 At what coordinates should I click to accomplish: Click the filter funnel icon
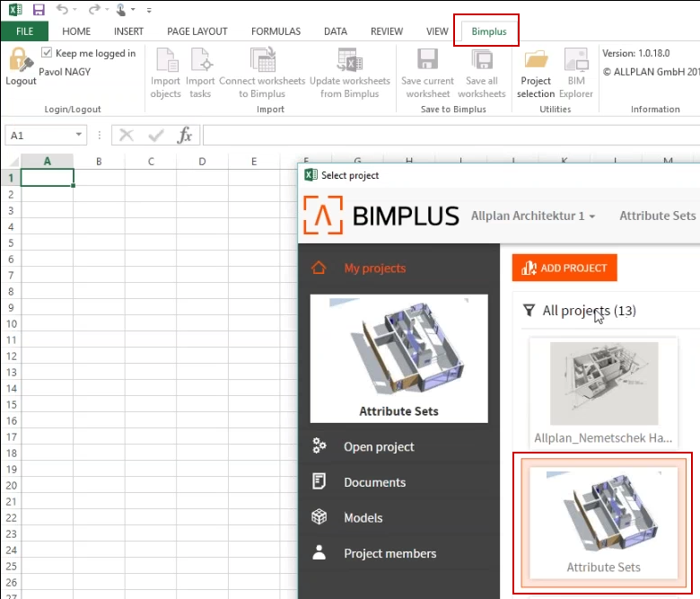click(x=529, y=311)
